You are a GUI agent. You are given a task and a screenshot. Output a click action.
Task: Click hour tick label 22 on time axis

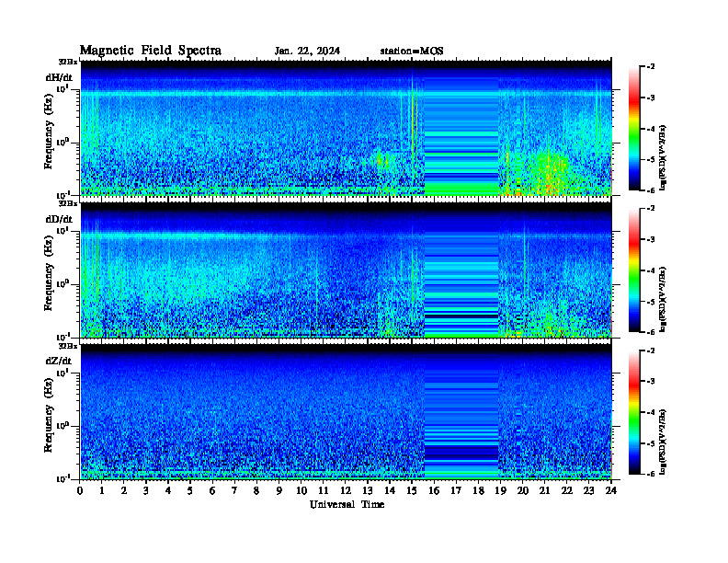click(566, 490)
